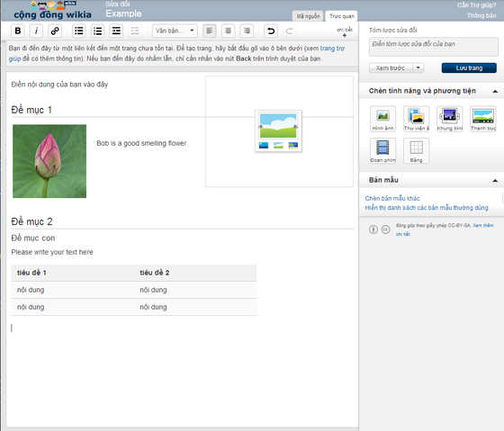Collapse the Bản mẫu section
The width and height of the screenshot is (504, 431).
(x=495, y=180)
